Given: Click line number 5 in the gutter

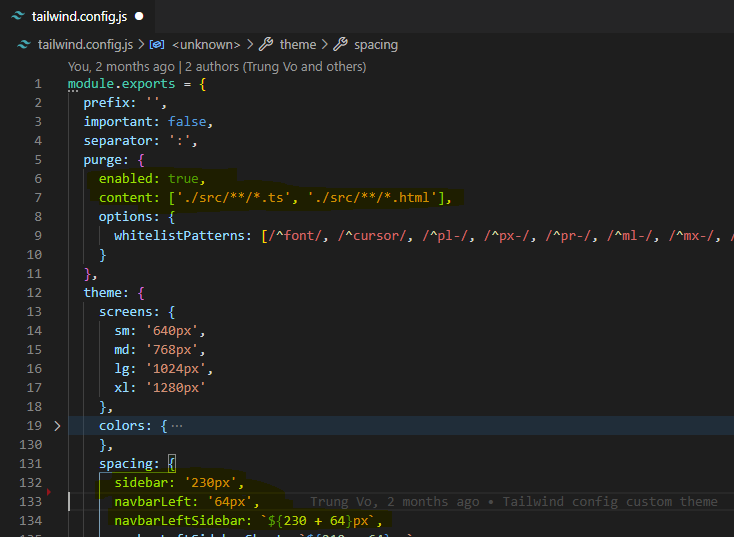Looking at the screenshot, I should pos(38,160).
